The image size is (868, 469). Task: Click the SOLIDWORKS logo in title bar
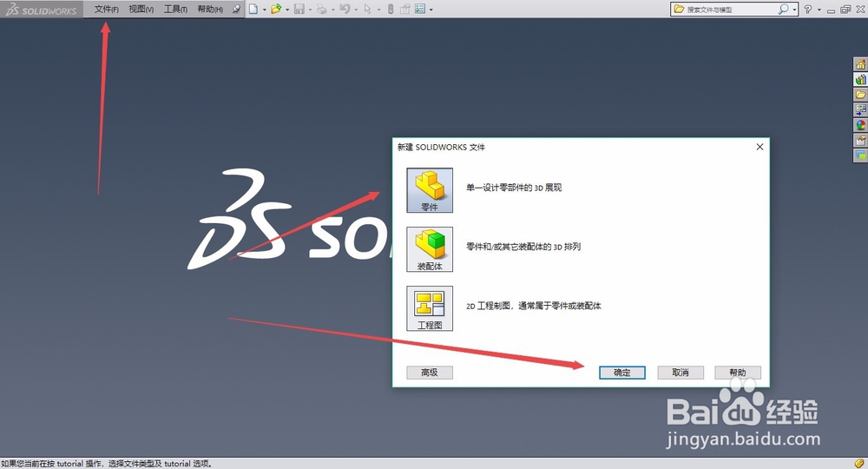pos(42,10)
